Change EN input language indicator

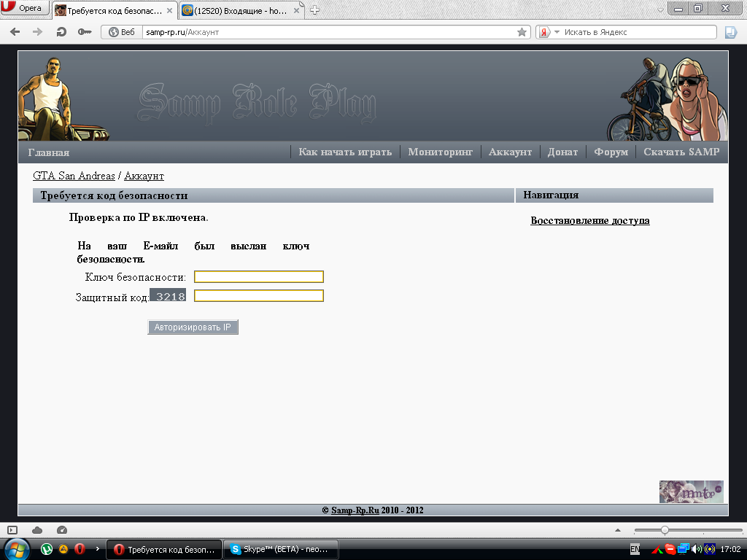(635, 549)
